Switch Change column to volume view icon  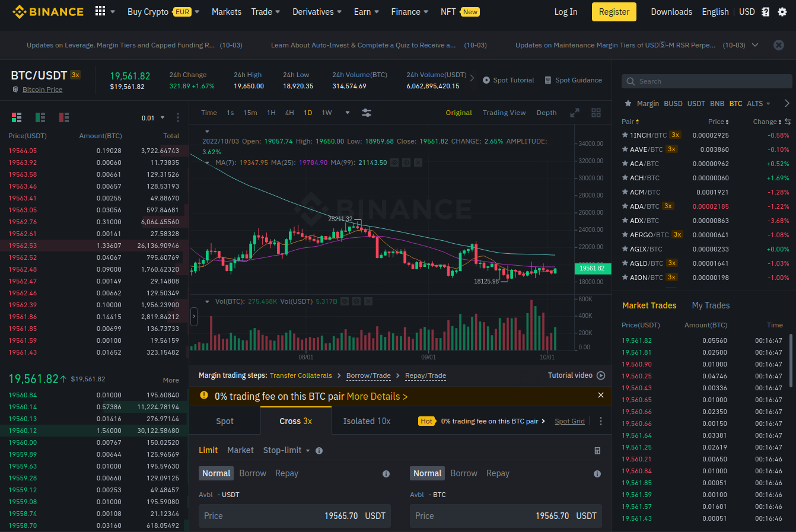coord(788,122)
